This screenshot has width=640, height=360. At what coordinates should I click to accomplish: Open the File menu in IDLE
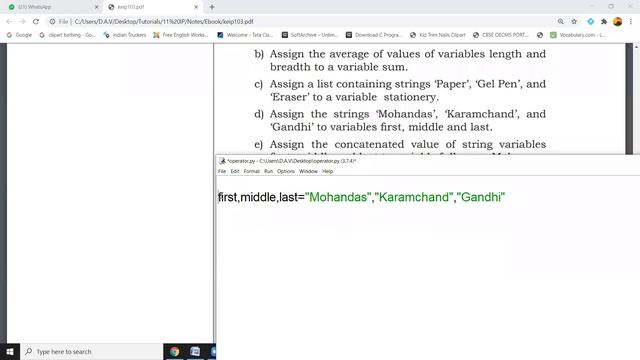(x=222, y=171)
